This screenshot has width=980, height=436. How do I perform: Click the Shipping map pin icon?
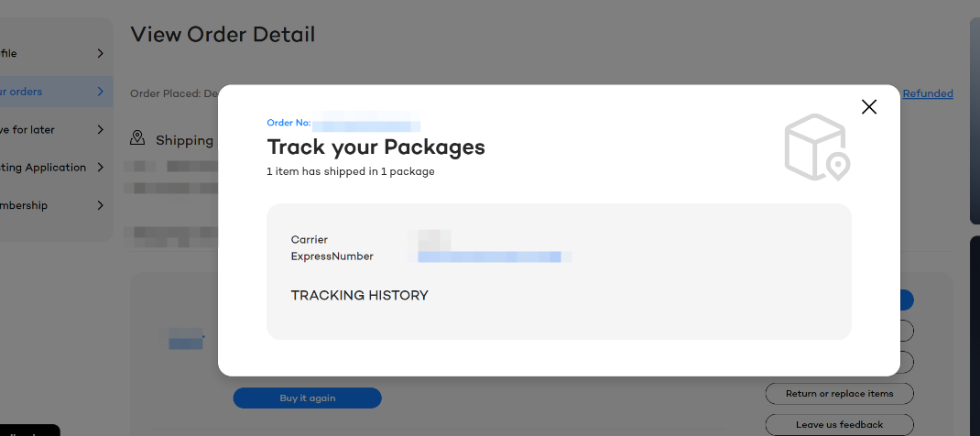coord(137,138)
